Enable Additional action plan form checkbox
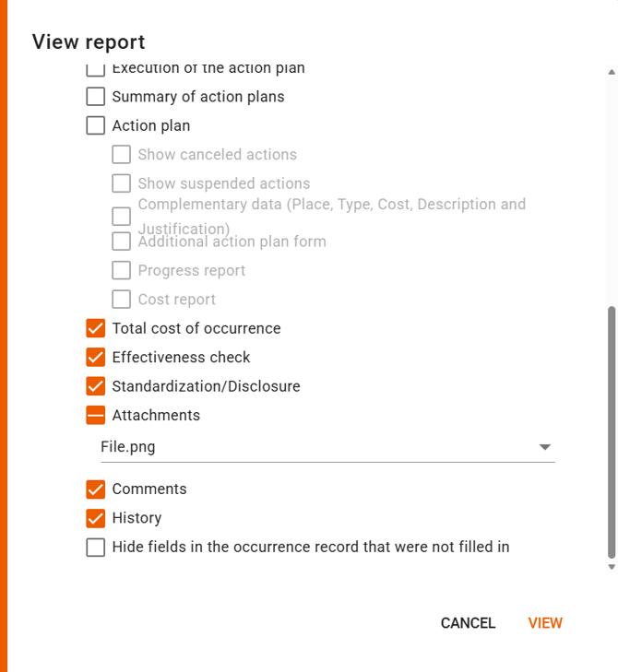 click(122, 242)
